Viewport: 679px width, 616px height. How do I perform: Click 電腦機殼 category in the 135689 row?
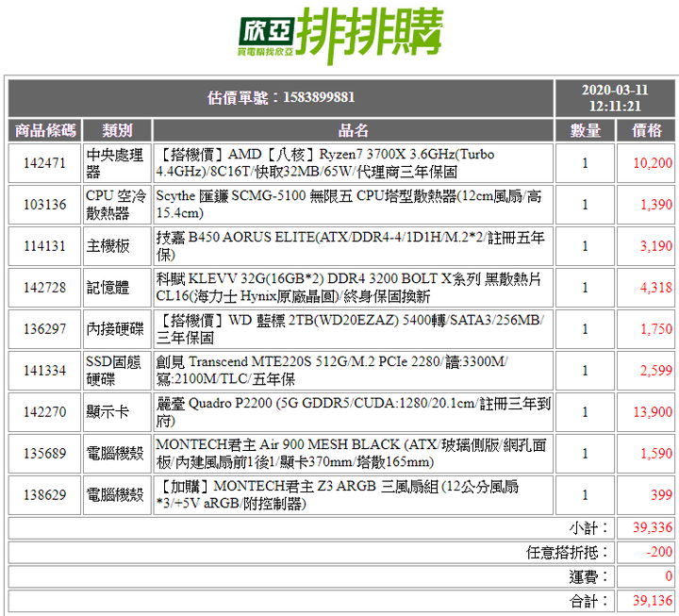coord(117,453)
